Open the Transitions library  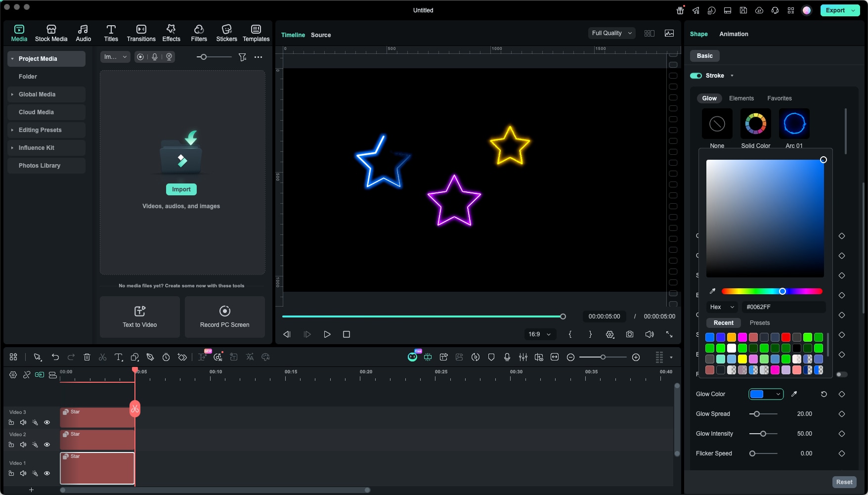pyautogui.click(x=141, y=33)
